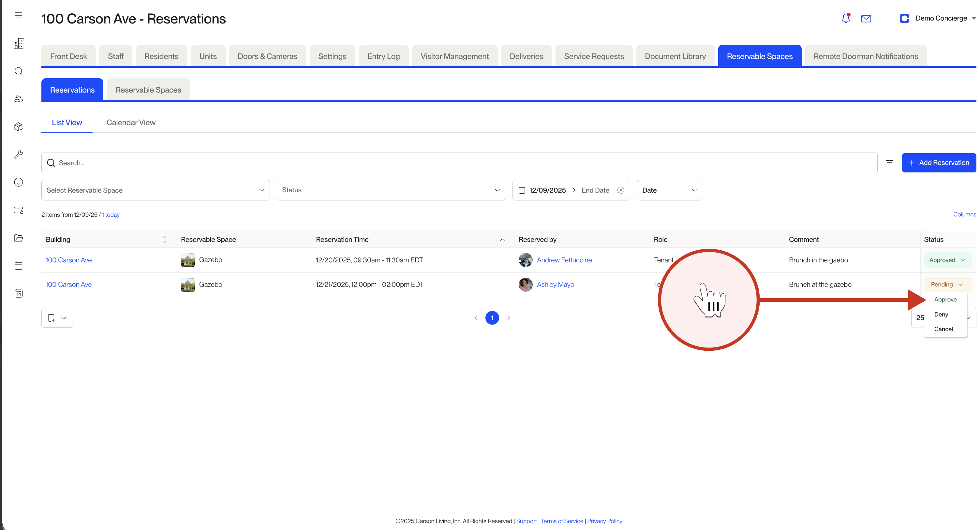Image resolution: width=980 pixels, height=530 pixels.
Task: Choose Approve from status menu
Action: (x=945, y=300)
